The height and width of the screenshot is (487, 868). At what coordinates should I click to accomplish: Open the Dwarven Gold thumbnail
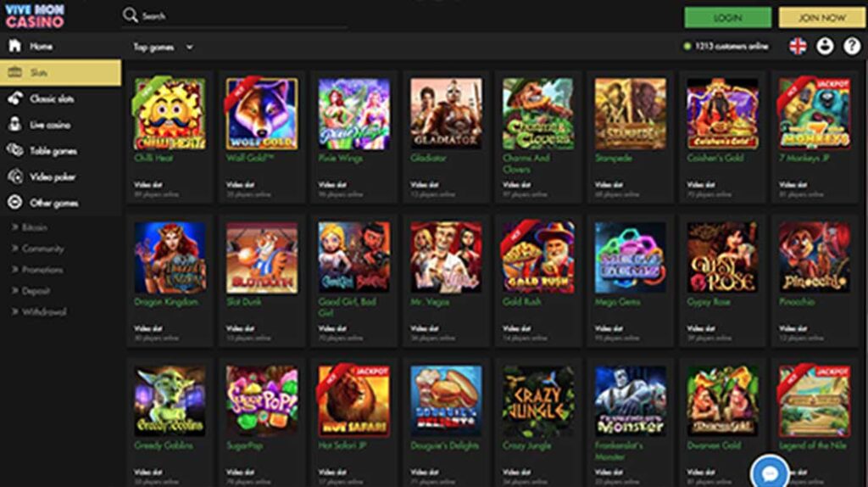click(723, 401)
